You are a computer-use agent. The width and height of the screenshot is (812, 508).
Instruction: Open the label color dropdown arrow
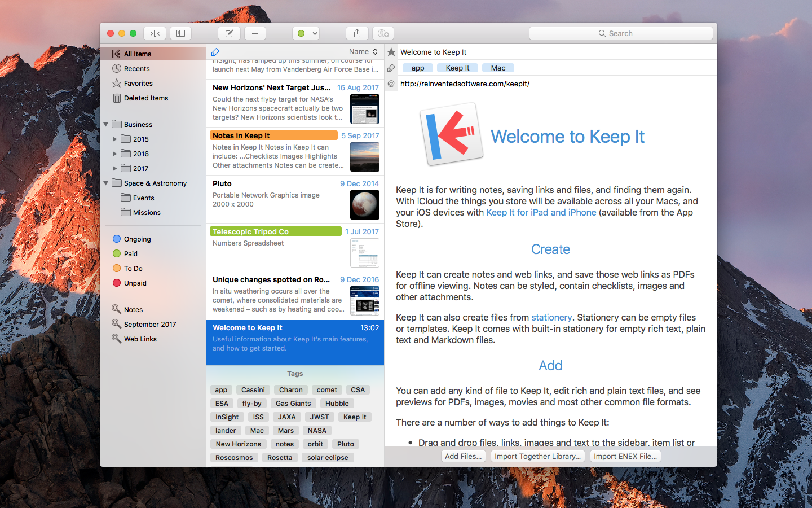pyautogui.click(x=315, y=33)
